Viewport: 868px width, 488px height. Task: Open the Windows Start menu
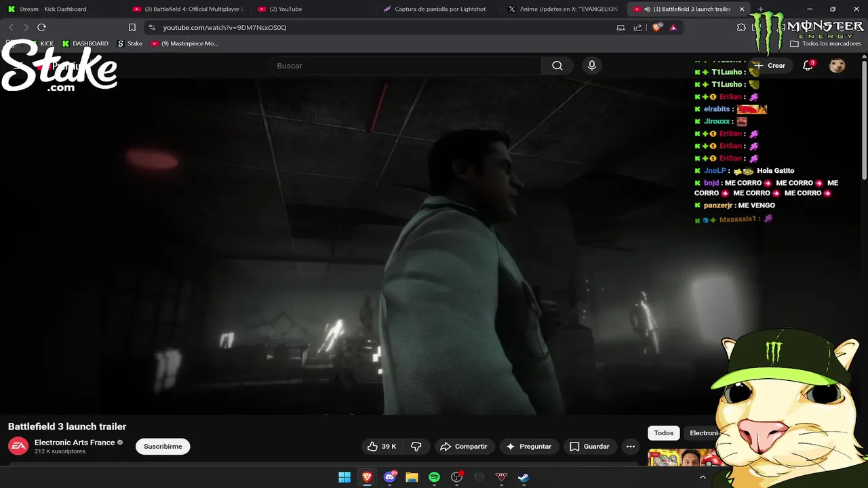(344, 477)
